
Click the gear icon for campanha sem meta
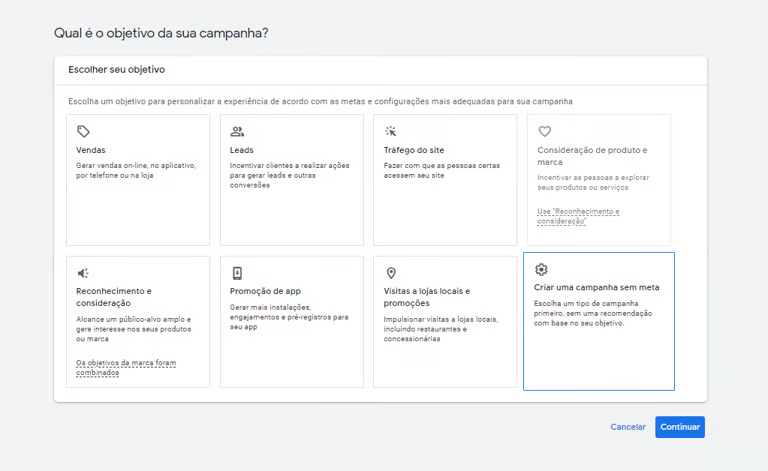[x=541, y=269]
